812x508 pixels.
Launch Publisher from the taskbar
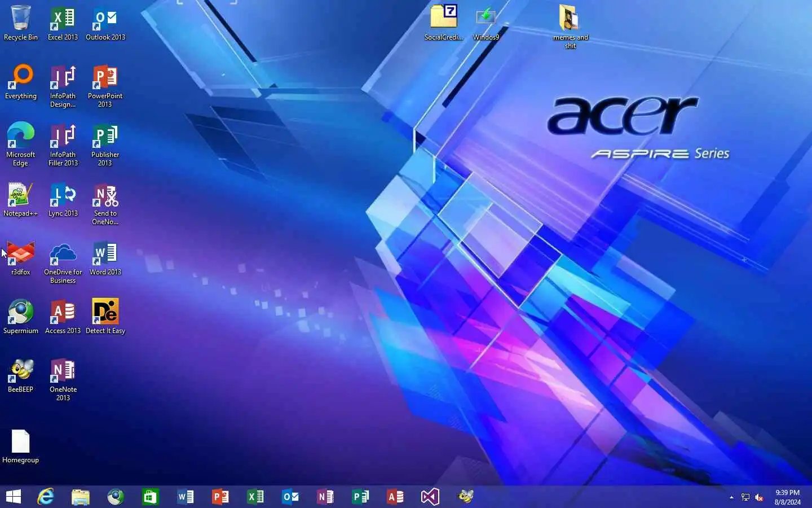point(360,497)
